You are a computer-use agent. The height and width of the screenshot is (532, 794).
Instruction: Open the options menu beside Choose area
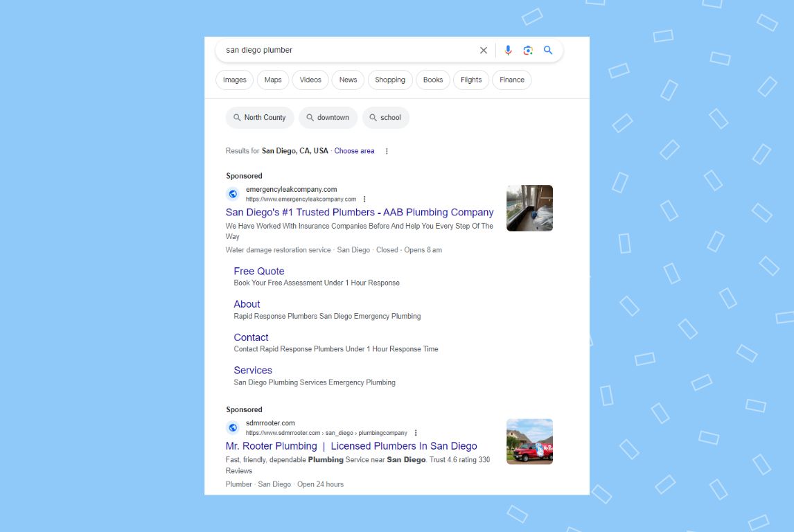coord(386,150)
